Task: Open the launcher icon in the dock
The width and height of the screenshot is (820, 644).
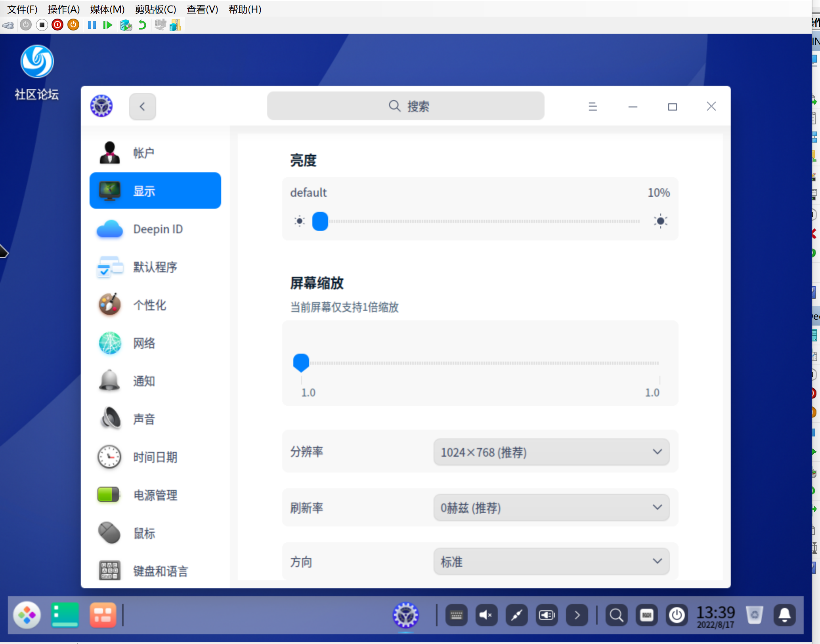Action: click(x=27, y=615)
